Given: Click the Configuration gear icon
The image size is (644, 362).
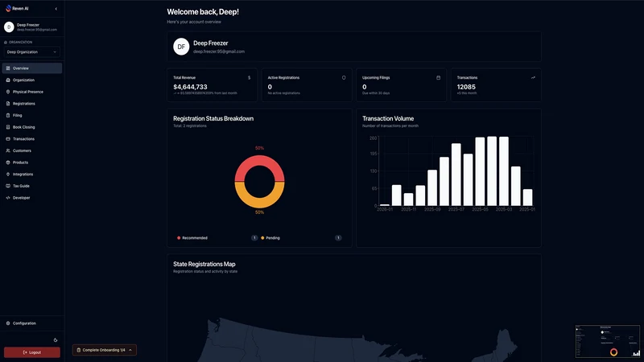Looking at the screenshot, I should [x=8, y=323].
